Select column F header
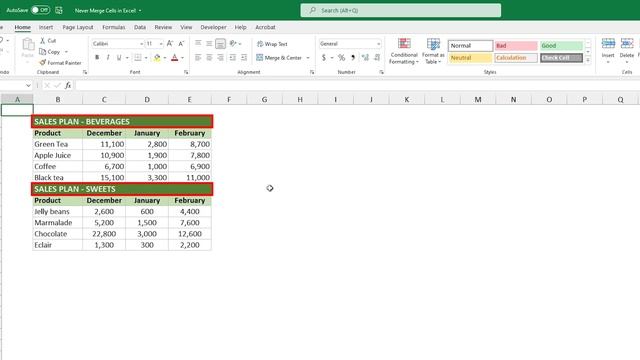Viewport: 640px width, 360px height. coord(229,100)
